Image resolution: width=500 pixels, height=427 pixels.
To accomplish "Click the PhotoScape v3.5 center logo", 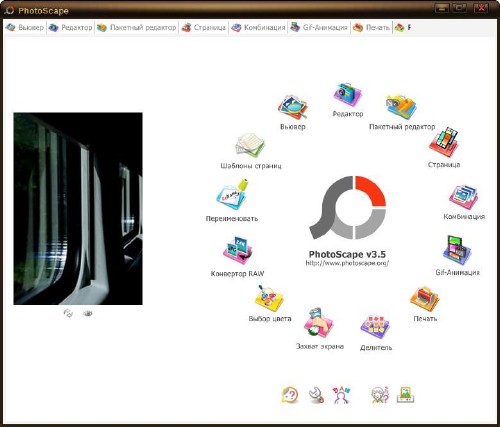I will (347, 207).
